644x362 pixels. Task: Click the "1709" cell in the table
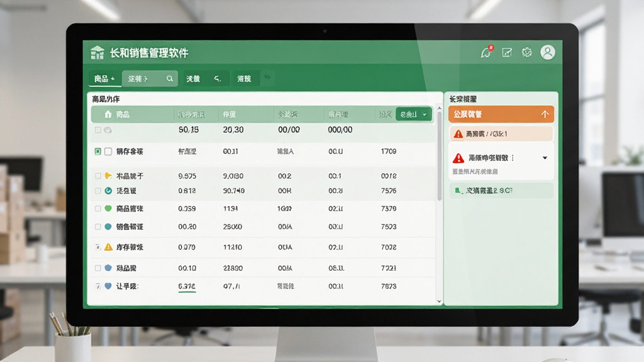[x=389, y=151]
